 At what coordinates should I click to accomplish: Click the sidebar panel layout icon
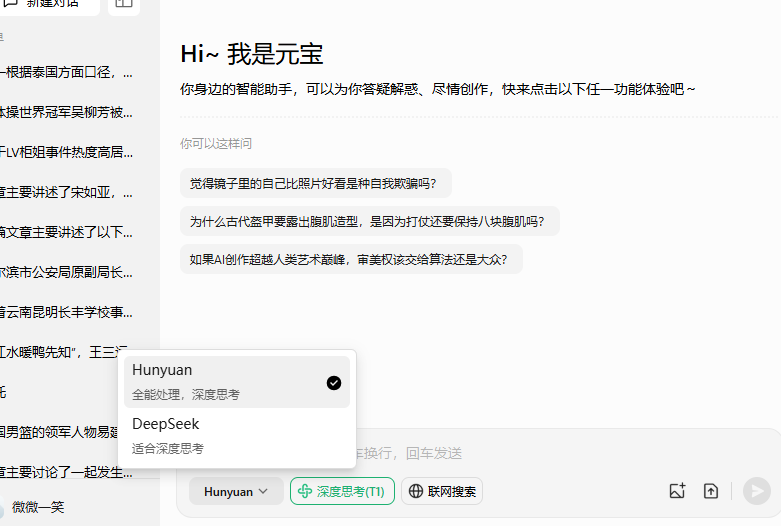click(123, 4)
